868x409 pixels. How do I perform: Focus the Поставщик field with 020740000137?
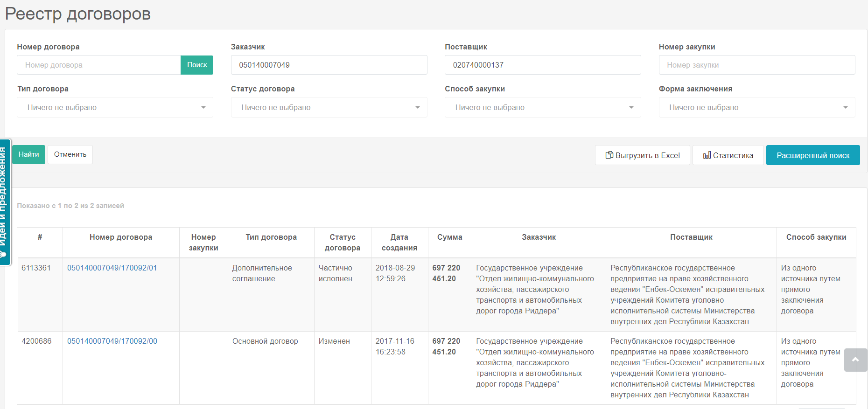[543, 65]
